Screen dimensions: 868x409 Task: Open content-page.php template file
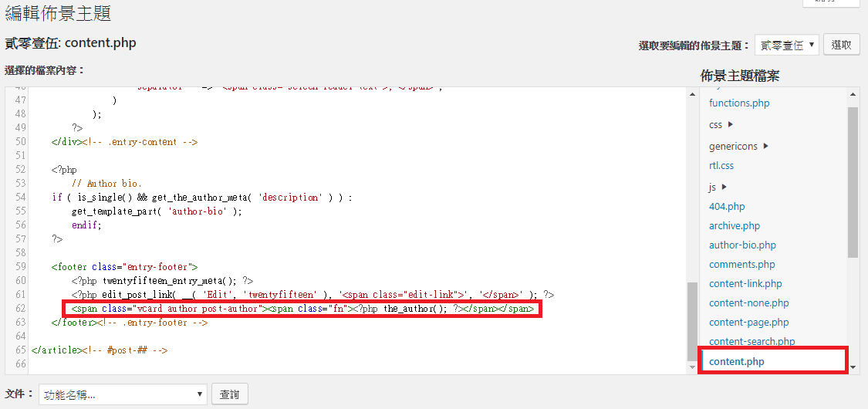pos(748,323)
